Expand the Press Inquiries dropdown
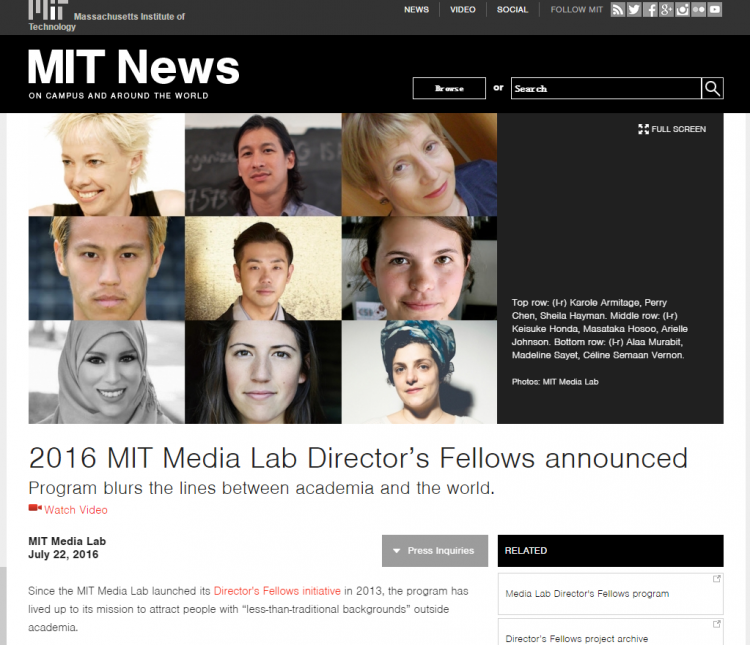The image size is (750, 645). 435,551
